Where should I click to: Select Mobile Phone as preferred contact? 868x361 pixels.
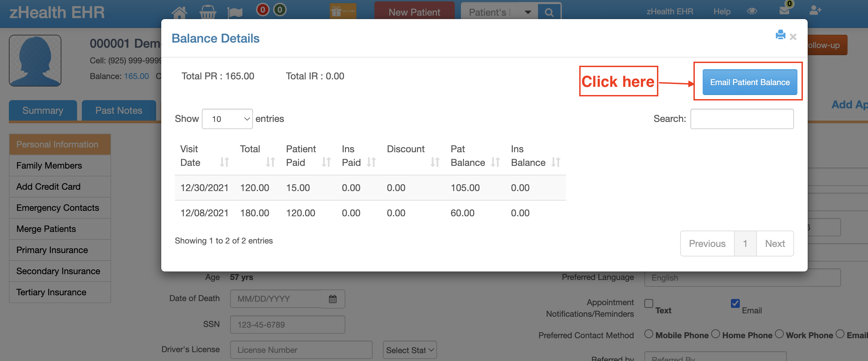point(649,334)
